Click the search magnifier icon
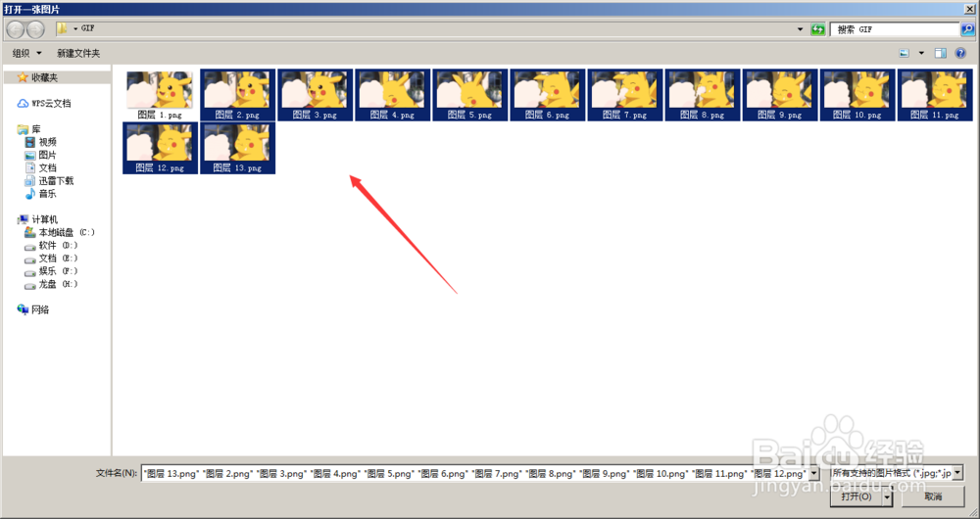 click(x=967, y=29)
